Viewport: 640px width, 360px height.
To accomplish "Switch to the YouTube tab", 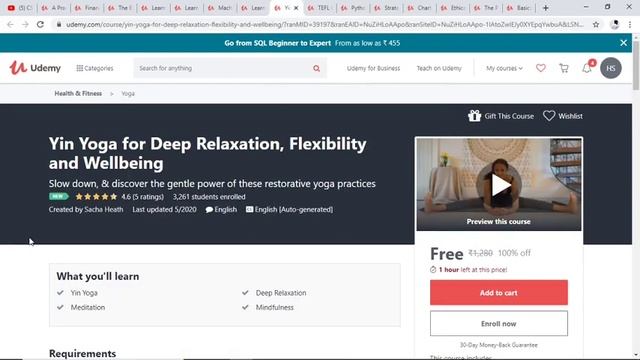I will [x=20, y=8].
